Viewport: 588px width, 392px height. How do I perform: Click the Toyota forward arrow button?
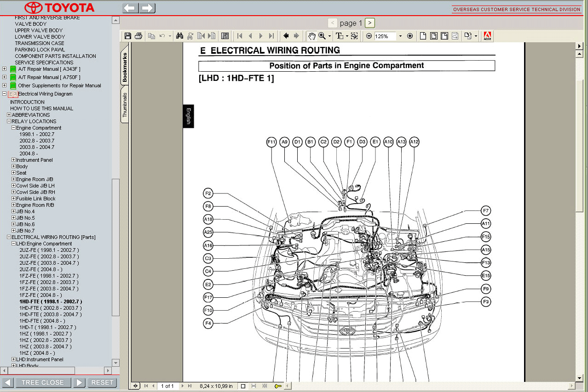click(x=147, y=8)
